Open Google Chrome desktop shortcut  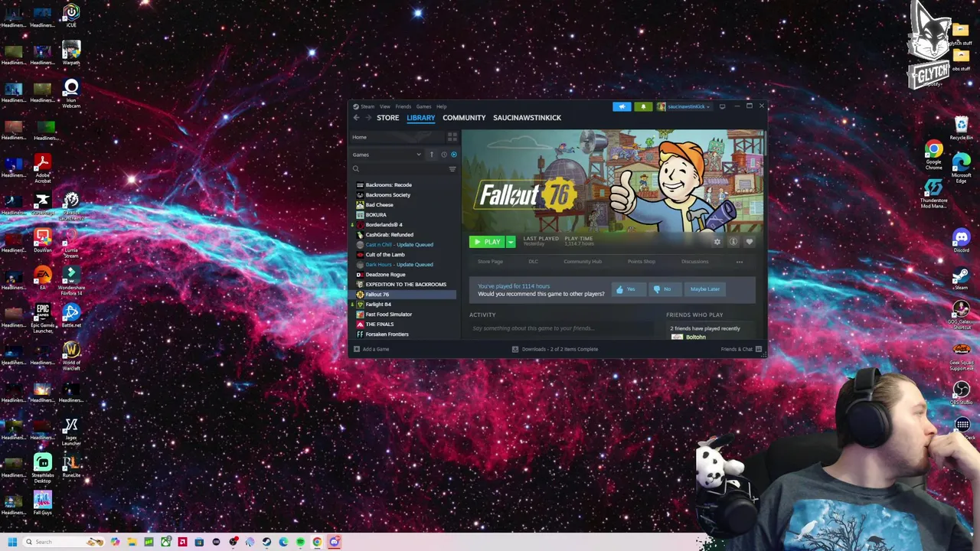click(933, 155)
